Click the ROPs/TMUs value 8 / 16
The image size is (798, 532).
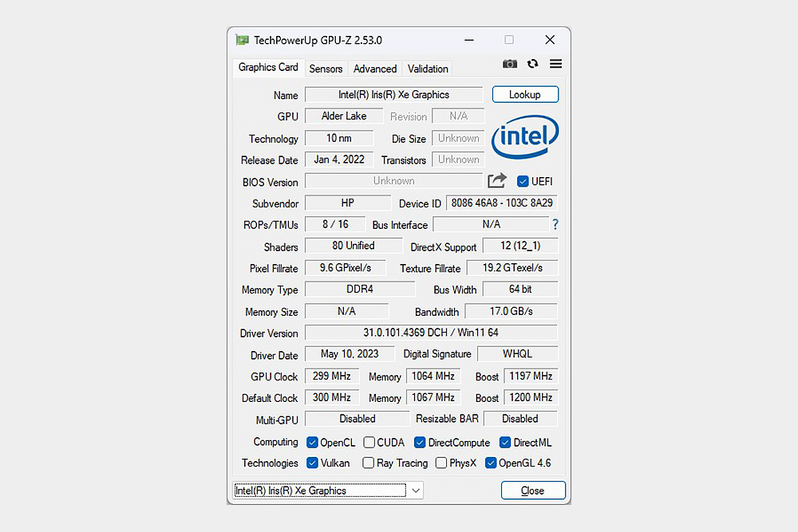(x=335, y=224)
